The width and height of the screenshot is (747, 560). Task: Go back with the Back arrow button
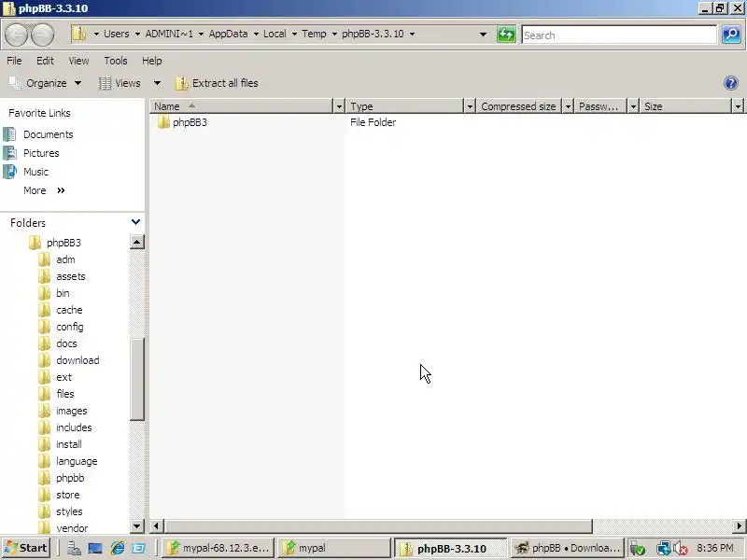click(x=16, y=35)
